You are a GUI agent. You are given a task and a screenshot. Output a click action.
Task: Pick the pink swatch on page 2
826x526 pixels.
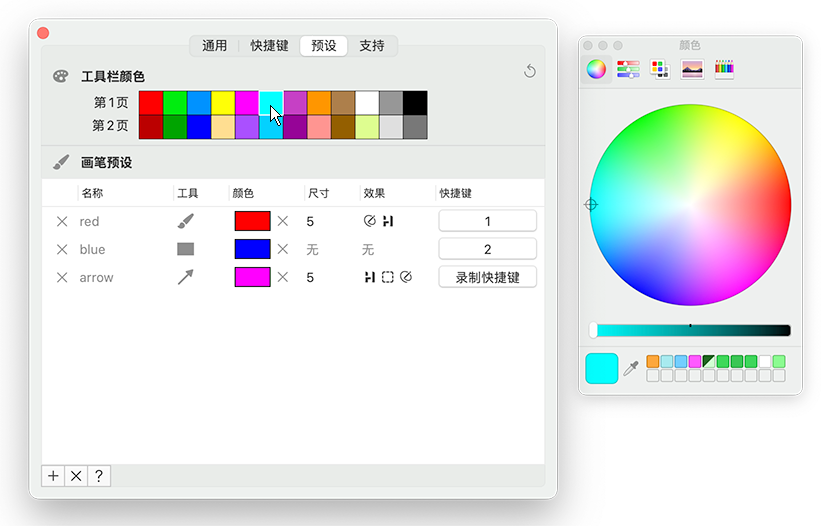[319, 127]
